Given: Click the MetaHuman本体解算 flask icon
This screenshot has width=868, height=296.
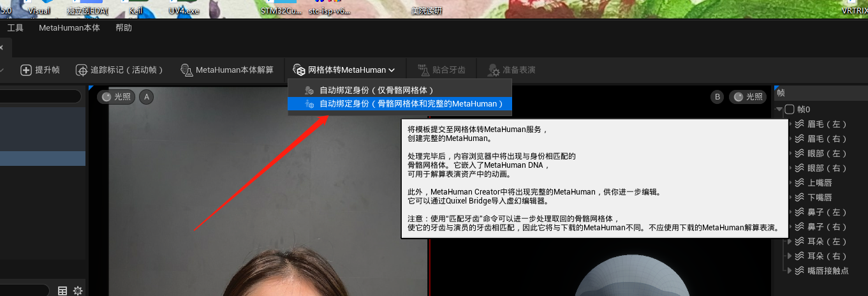Looking at the screenshot, I should (x=187, y=70).
